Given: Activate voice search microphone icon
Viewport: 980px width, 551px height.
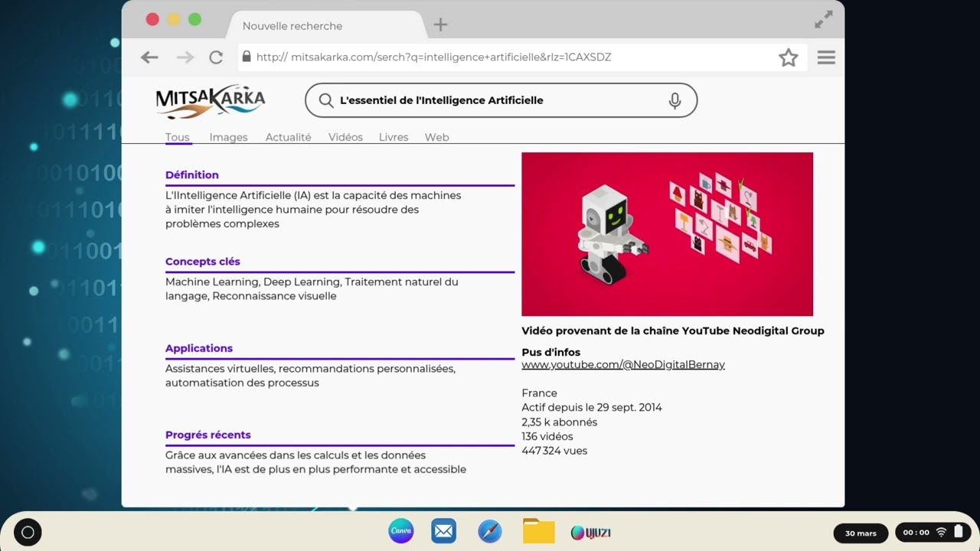Looking at the screenshot, I should point(675,100).
